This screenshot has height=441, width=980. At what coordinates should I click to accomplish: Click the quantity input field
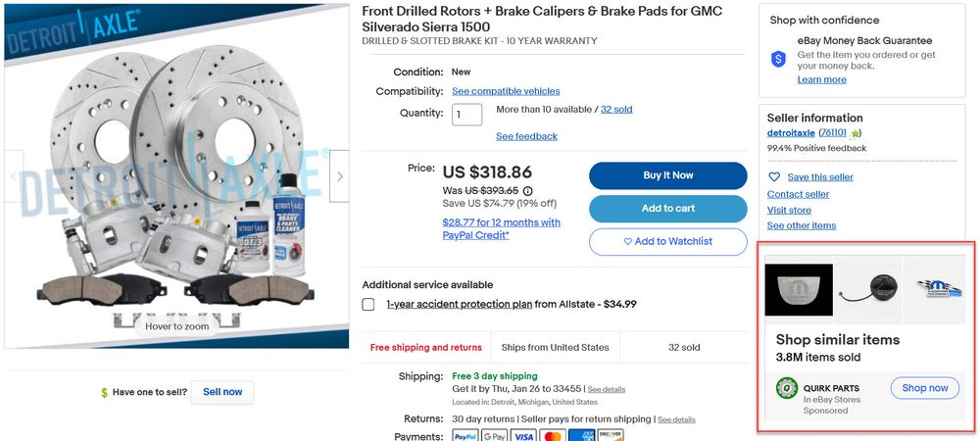(x=466, y=115)
